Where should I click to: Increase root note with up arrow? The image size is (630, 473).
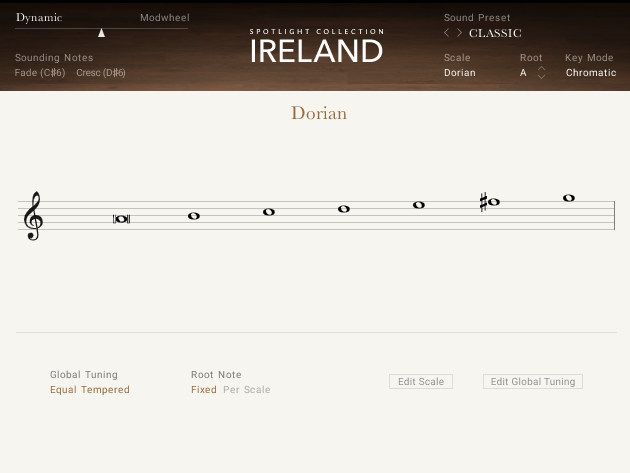pyautogui.click(x=541, y=69)
